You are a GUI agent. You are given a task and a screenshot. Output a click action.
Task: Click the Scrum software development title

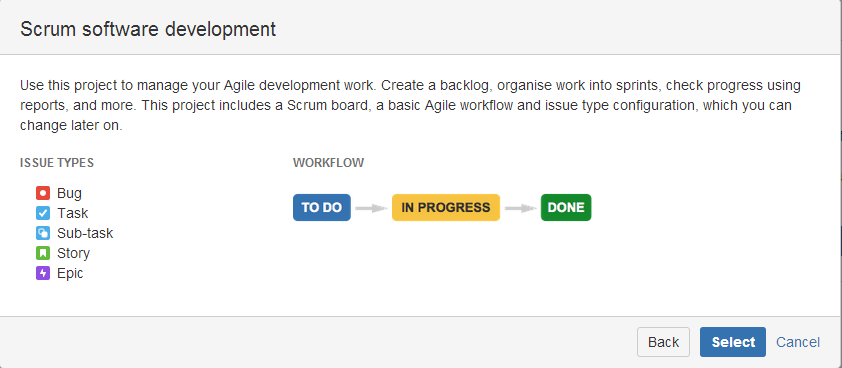pyautogui.click(x=148, y=29)
